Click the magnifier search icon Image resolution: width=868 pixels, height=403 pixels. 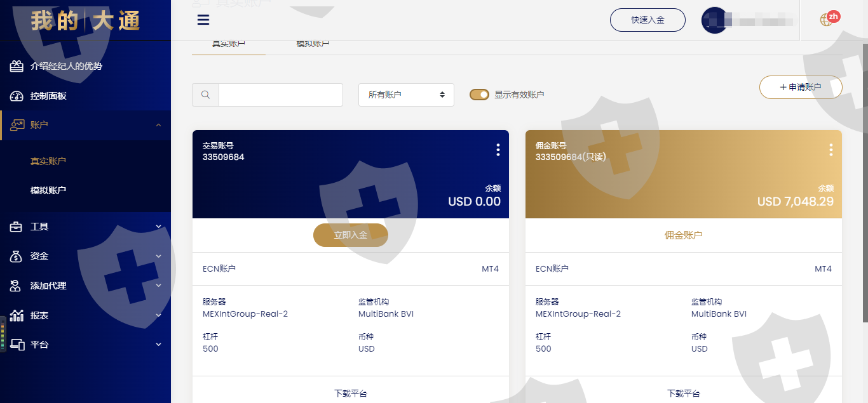coord(205,95)
